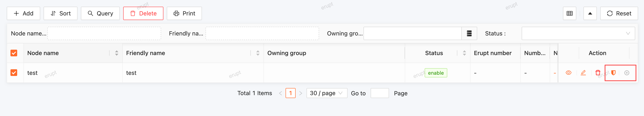
Task: Click the gray circle target icon in Action column
Action: pyautogui.click(x=627, y=73)
